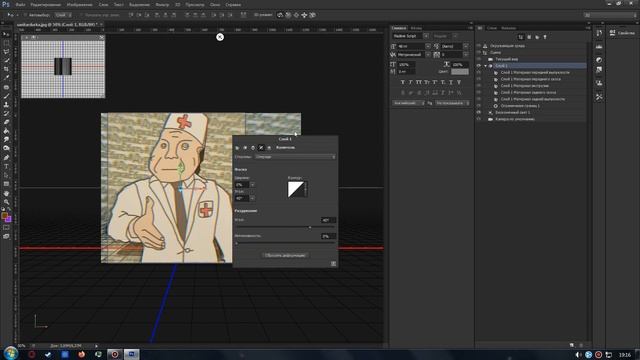The width and height of the screenshot is (640, 360).
Task: Toggle faux italic in Character panel
Action: [x=411, y=82]
